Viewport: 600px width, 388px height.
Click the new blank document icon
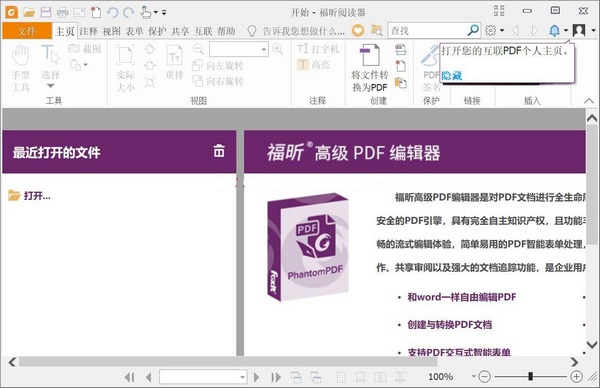point(95,12)
